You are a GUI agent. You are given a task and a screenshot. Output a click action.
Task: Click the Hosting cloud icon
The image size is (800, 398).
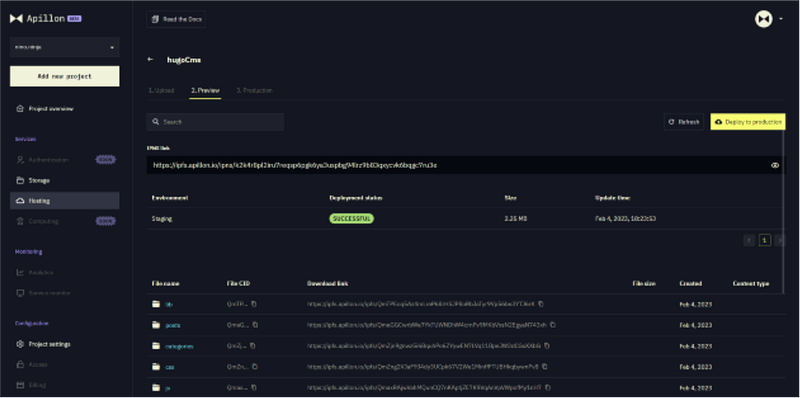20,201
